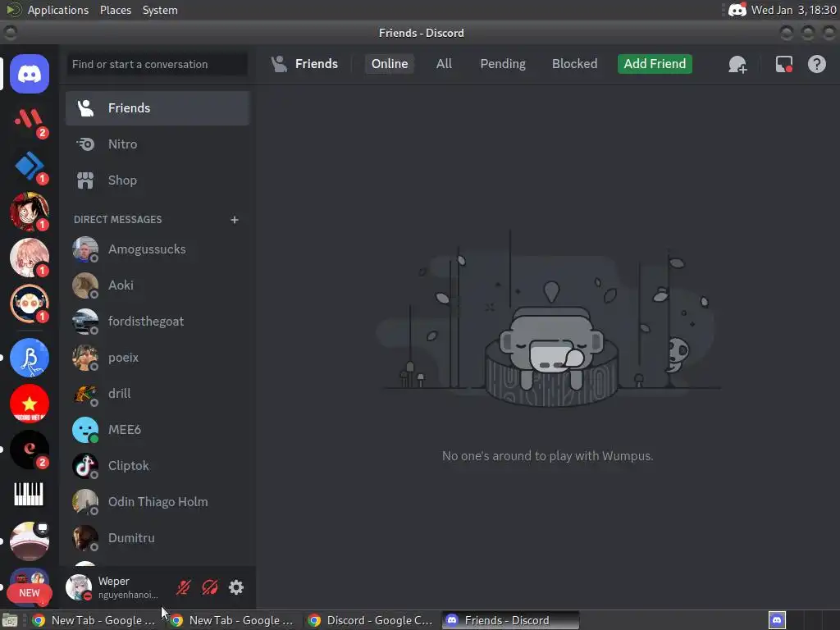Switch to the All friends tab
The width and height of the screenshot is (840, 630).
(x=444, y=64)
